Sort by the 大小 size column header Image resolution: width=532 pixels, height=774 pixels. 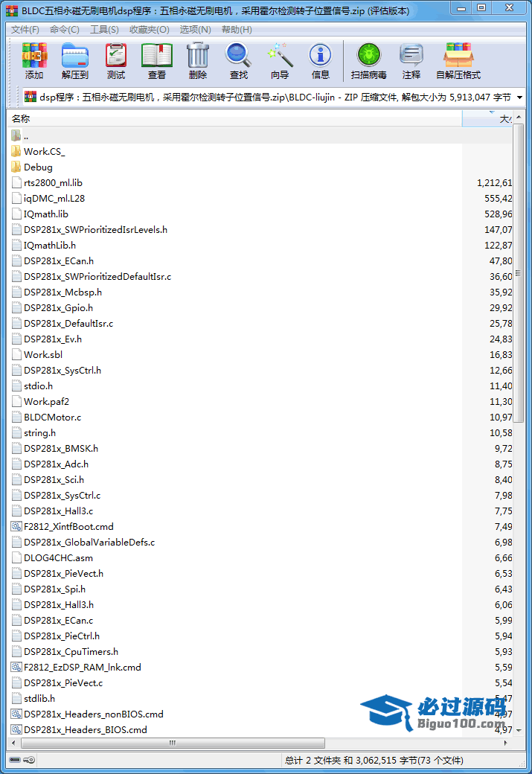[x=487, y=118]
